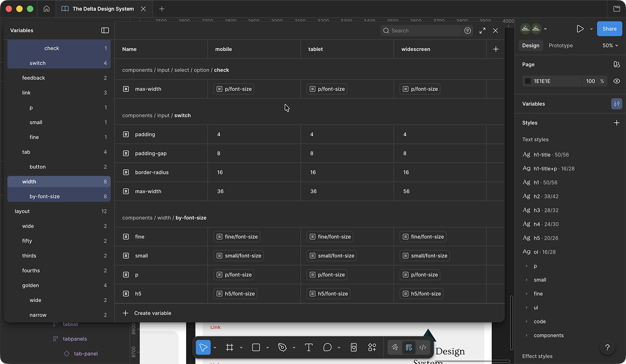Toggle the Variables mode button in the right panel

pos(616,103)
